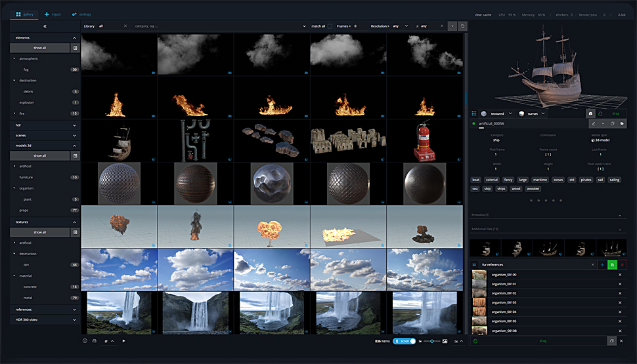Click plus icon to add collection
637x364 pixels.
coord(602,264)
